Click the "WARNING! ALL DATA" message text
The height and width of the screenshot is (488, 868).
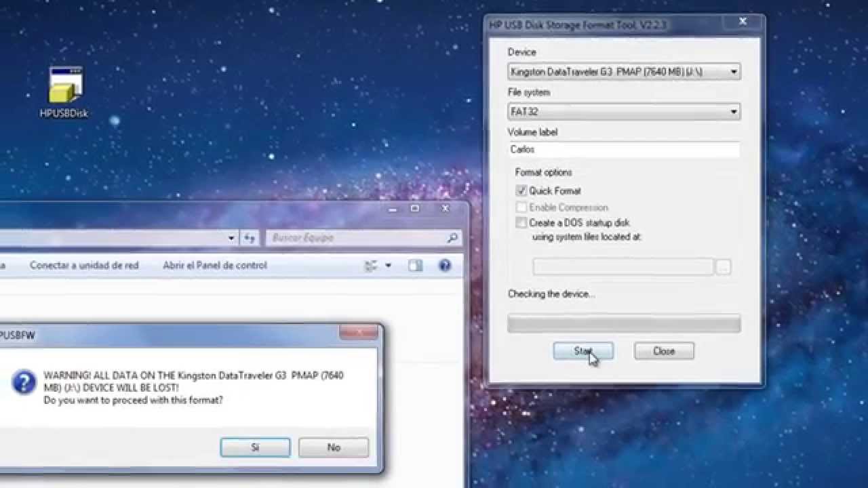click(x=193, y=388)
